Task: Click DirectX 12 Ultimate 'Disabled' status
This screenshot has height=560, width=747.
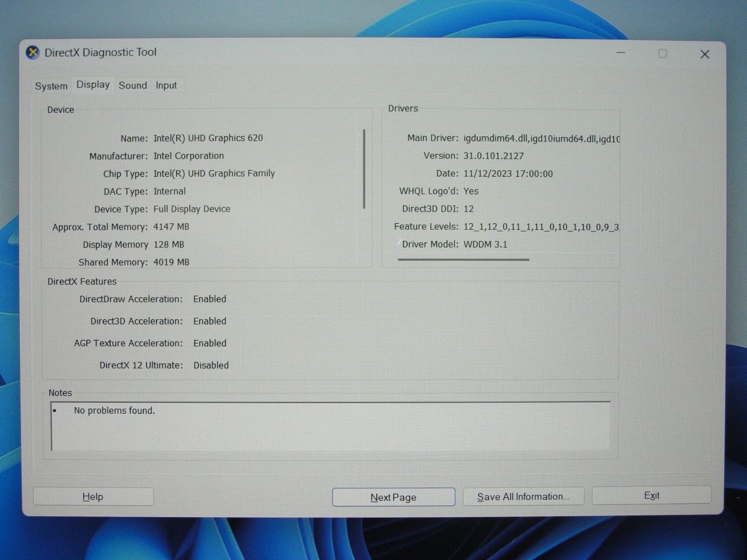Action: (x=211, y=365)
